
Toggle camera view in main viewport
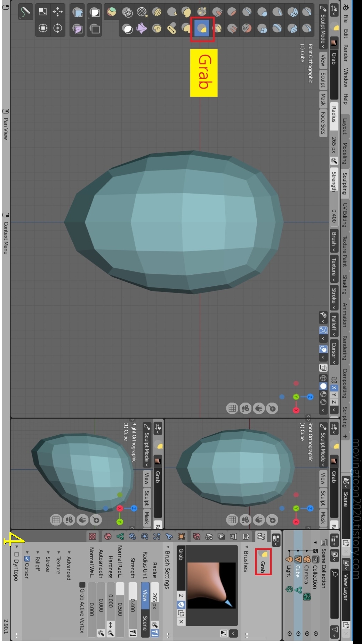(245, 408)
